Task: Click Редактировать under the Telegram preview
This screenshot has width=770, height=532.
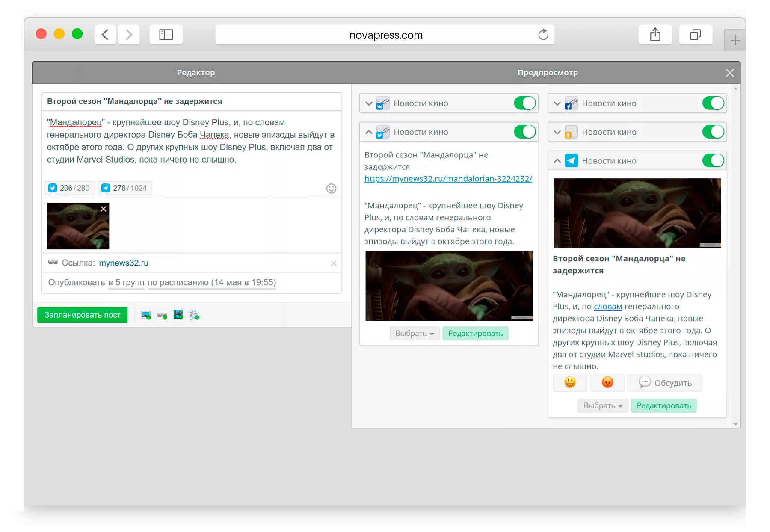Action: pyautogui.click(x=663, y=406)
